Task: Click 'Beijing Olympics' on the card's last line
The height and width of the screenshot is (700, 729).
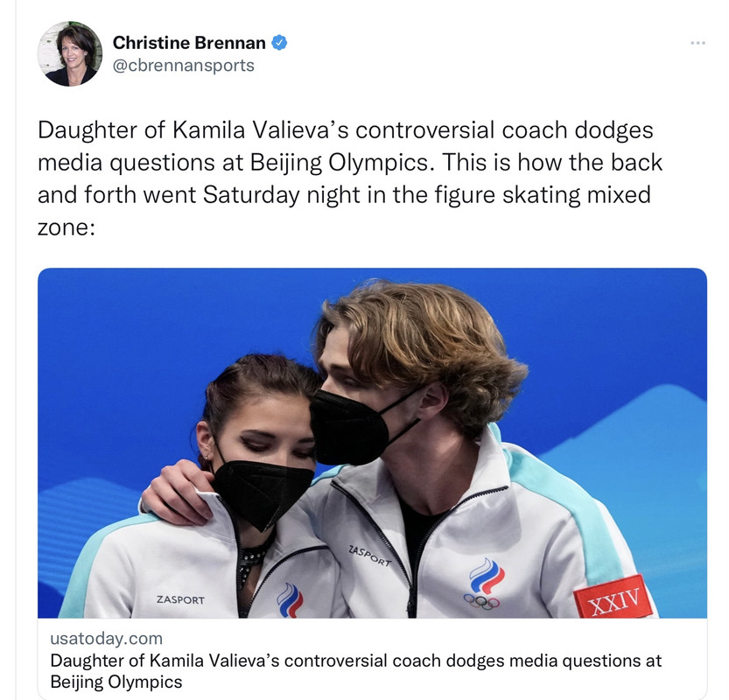Action: (116, 682)
